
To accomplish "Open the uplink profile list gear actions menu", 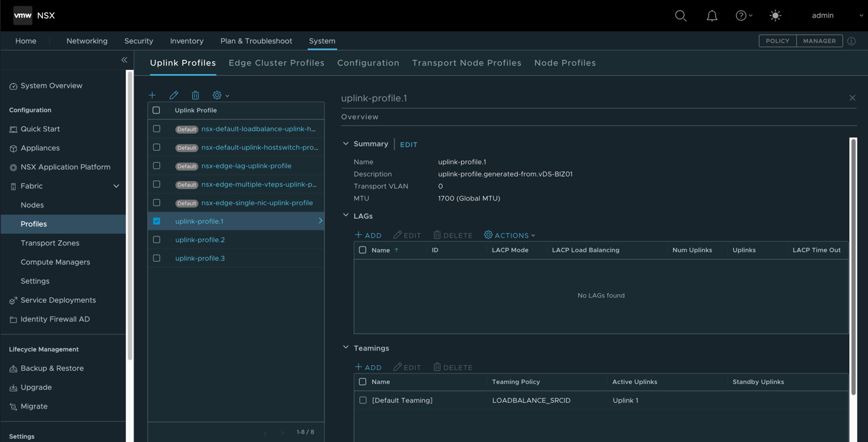I will [220, 95].
